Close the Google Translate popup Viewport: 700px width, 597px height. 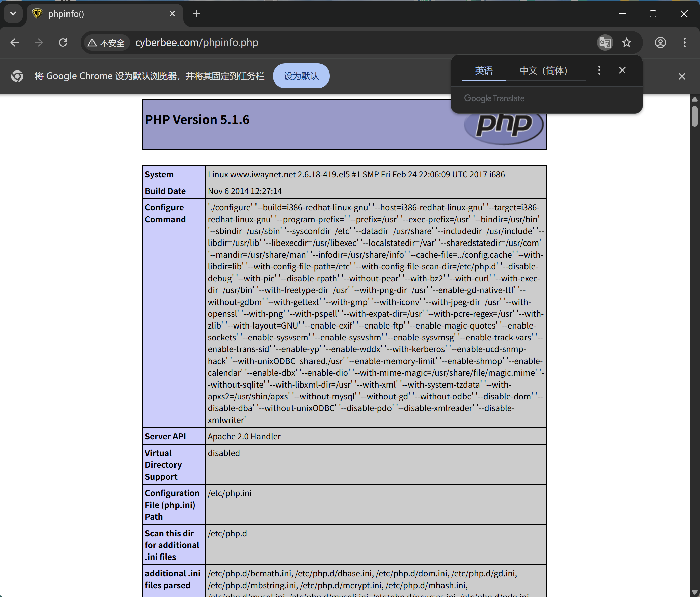click(622, 70)
